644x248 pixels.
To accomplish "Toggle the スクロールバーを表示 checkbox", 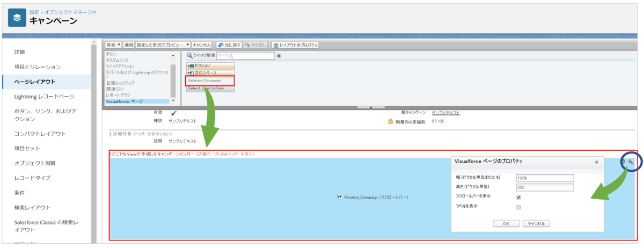I will point(518,197).
